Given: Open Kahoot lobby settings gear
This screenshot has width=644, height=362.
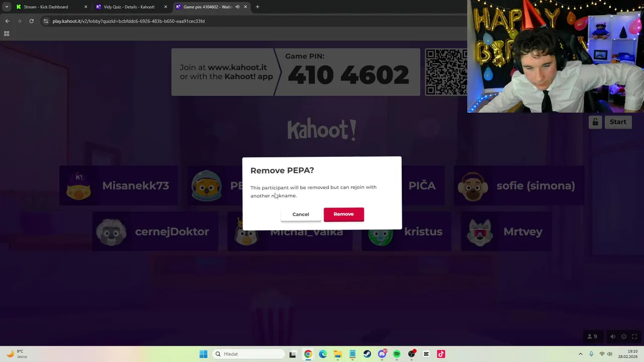Looking at the screenshot, I should (624, 336).
